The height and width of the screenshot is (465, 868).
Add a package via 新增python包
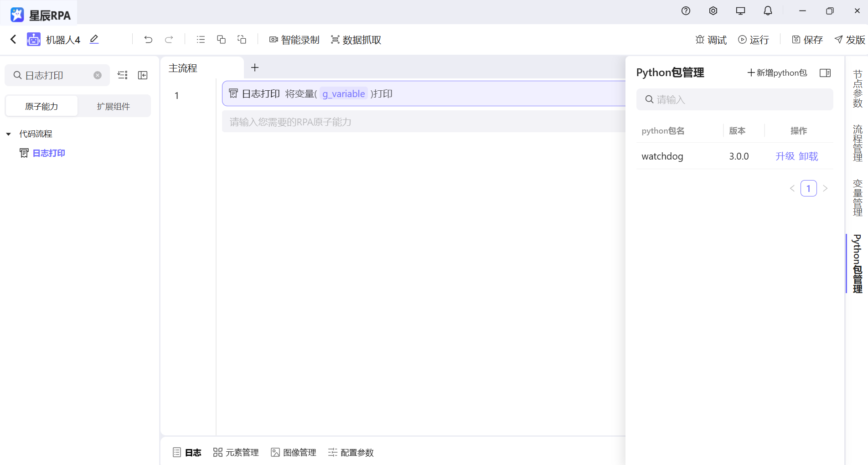[777, 72]
